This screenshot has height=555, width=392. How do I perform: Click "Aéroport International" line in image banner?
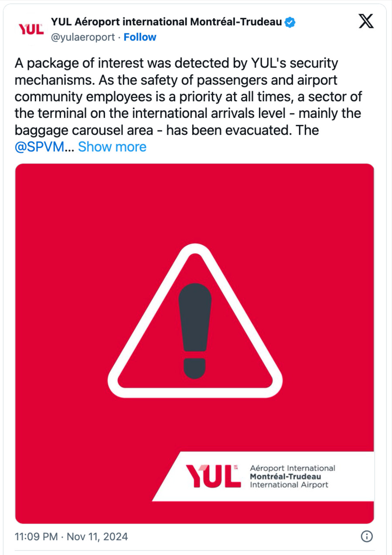click(x=292, y=468)
